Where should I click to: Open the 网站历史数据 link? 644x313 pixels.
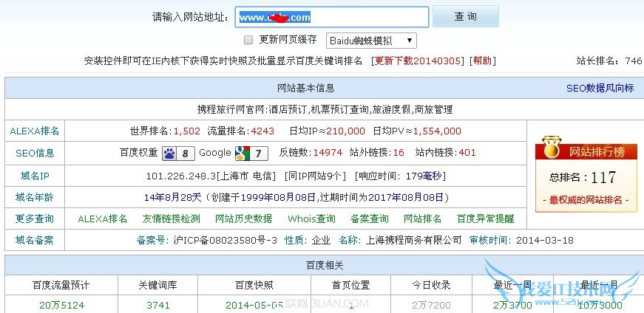click(x=243, y=219)
